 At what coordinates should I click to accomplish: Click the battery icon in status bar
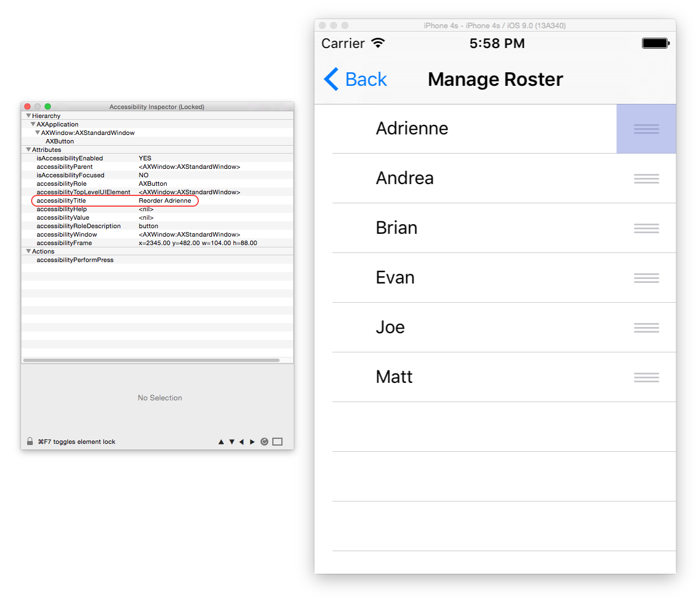[656, 43]
